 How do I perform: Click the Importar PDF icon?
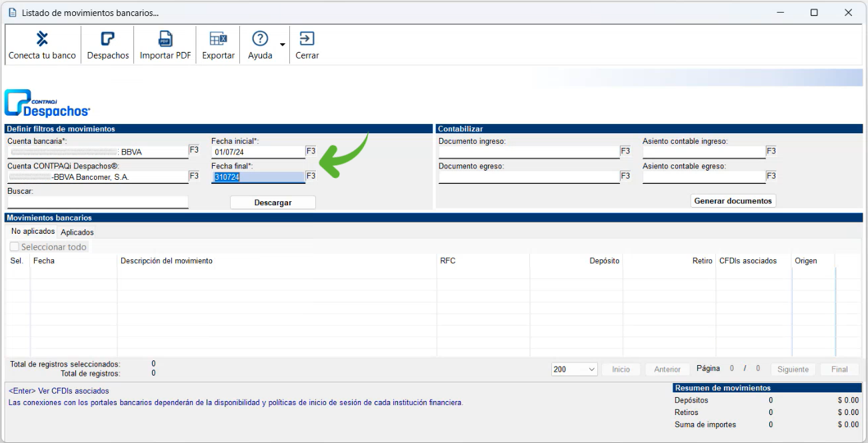[x=165, y=39]
